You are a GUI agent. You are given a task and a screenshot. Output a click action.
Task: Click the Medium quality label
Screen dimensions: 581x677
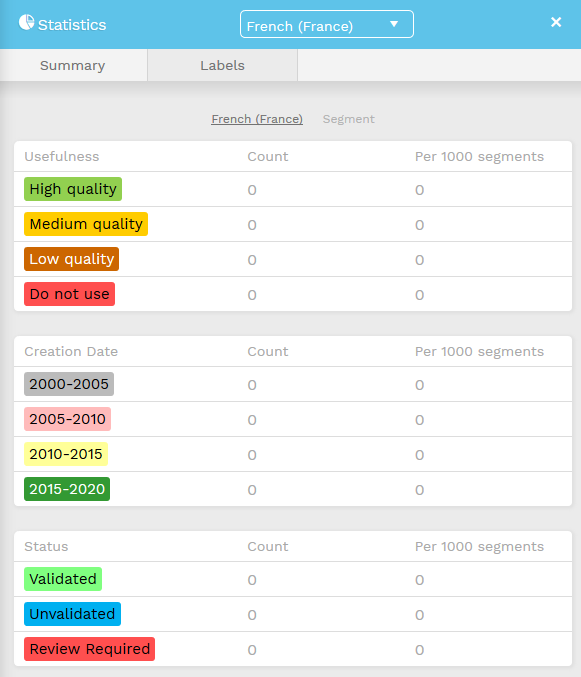[86, 224]
